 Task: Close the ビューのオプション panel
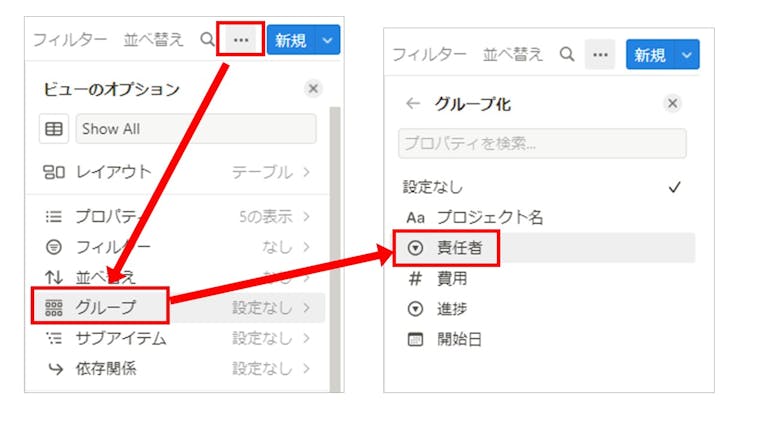click(313, 89)
